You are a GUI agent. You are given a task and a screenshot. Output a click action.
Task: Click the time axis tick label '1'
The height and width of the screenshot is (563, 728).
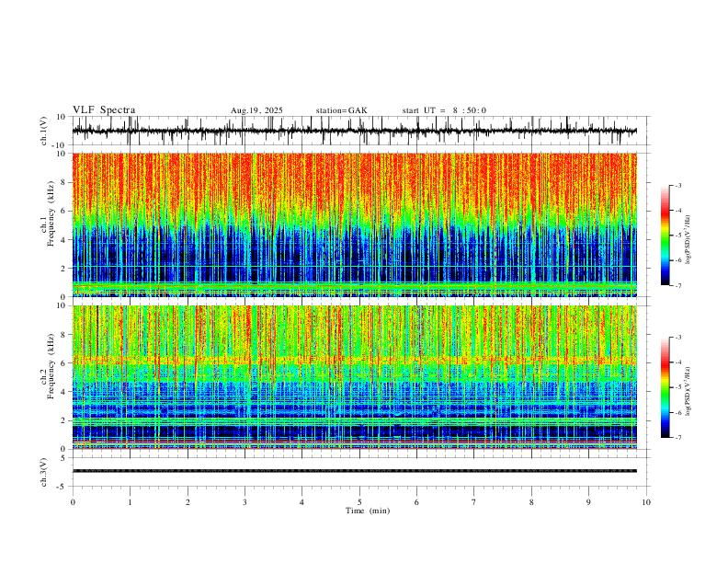(x=130, y=502)
